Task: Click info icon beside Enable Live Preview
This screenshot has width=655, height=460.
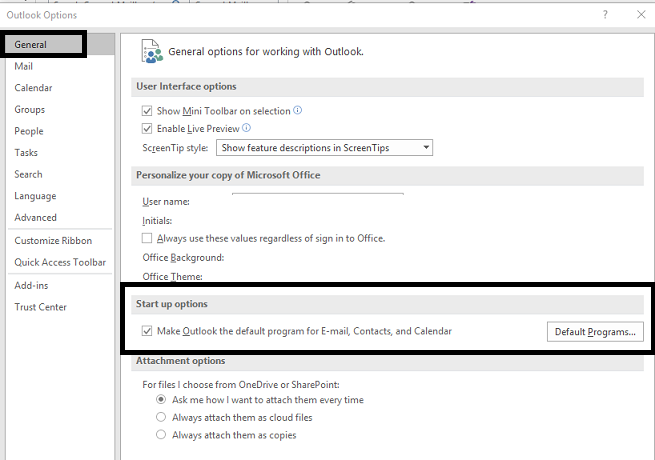Action: pos(246,128)
